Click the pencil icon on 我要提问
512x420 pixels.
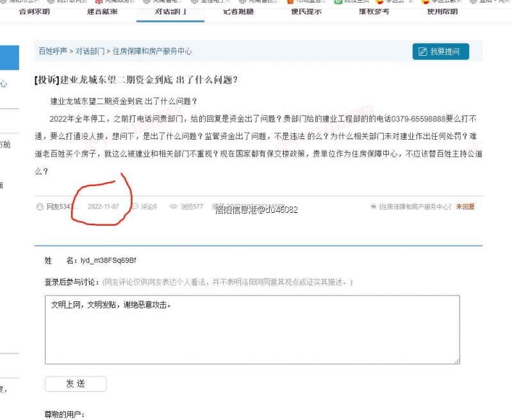click(423, 51)
